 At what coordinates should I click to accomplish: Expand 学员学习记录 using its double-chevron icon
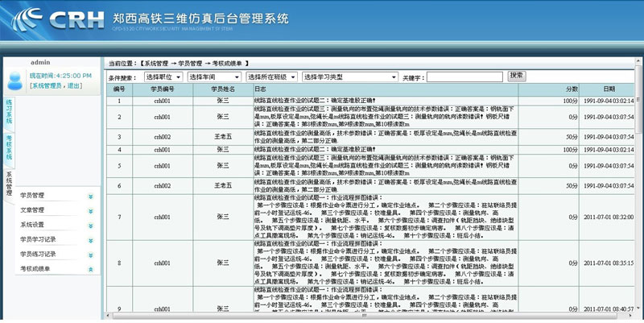pos(91,240)
